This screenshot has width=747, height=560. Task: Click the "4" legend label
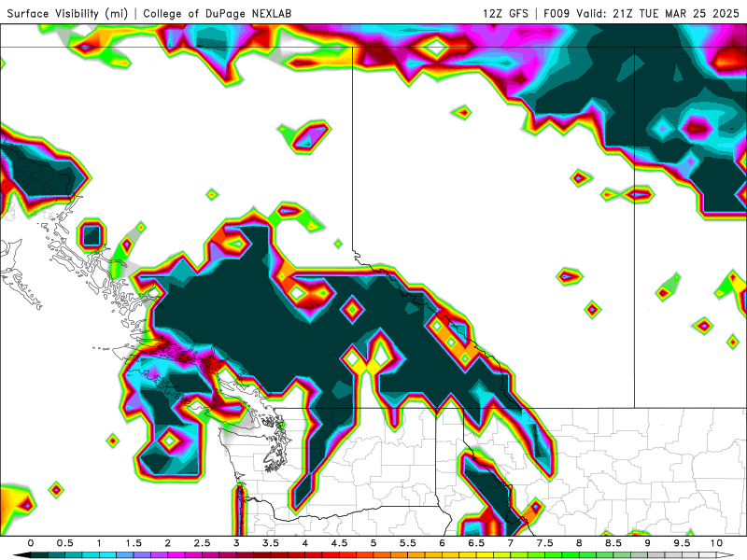coord(305,543)
